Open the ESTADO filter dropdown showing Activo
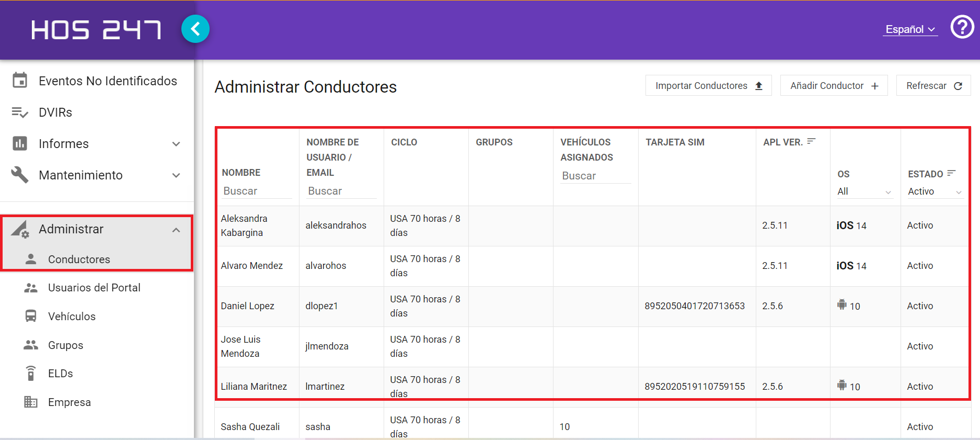Screen dimensions: 980x440 [x=935, y=191]
